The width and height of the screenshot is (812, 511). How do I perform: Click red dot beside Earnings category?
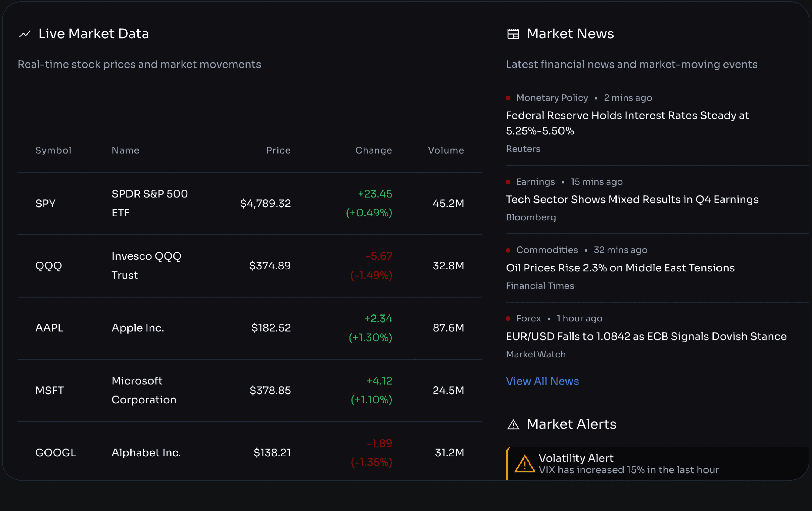point(508,182)
